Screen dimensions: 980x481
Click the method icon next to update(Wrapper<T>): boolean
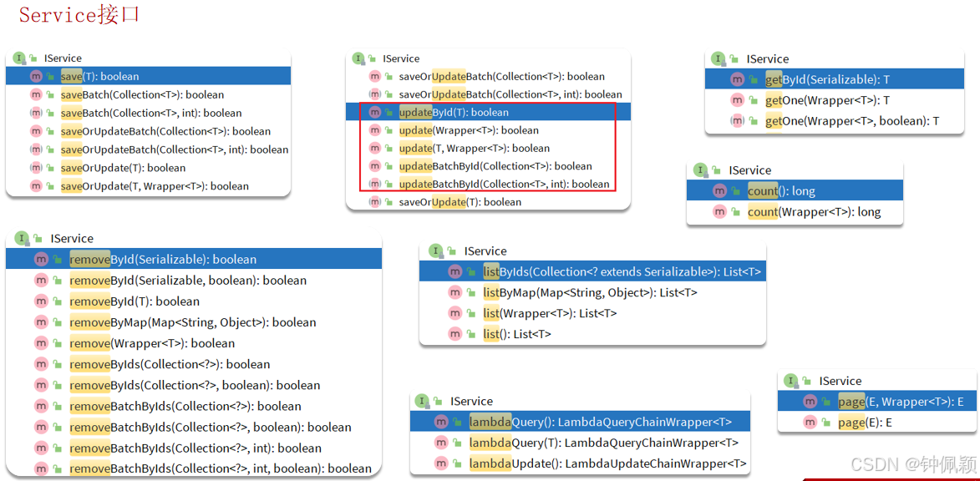coord(374,130)
